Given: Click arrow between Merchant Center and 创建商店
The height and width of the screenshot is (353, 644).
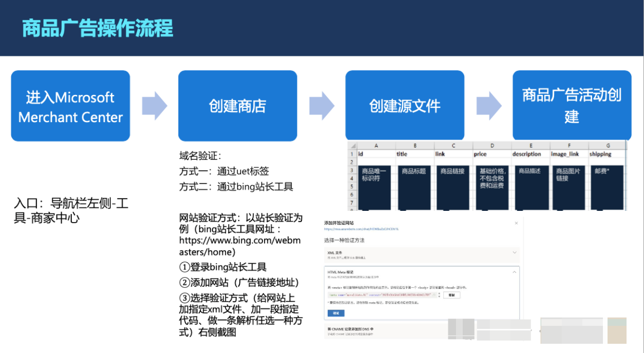Looking at the screenshot, I should tap(154, 105).
